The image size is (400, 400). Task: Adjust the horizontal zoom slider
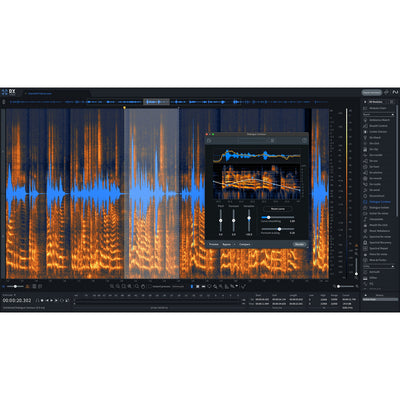pos(346,286)
